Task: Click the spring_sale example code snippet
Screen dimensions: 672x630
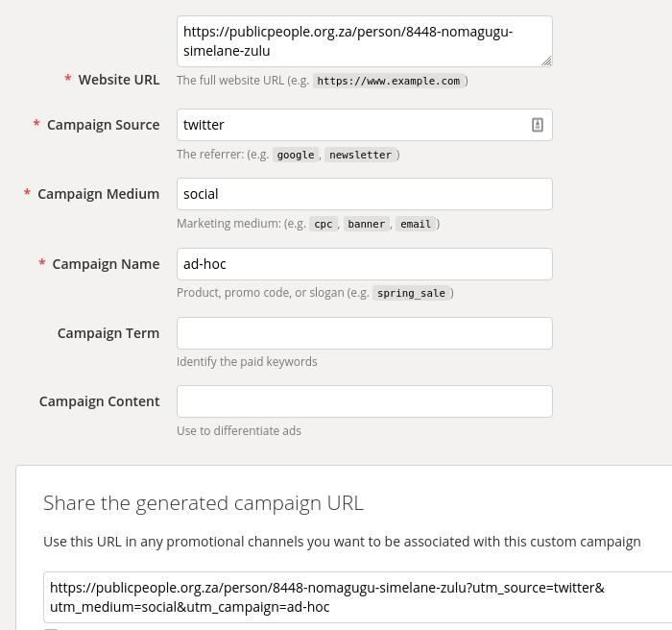Action: click(411, 293)
